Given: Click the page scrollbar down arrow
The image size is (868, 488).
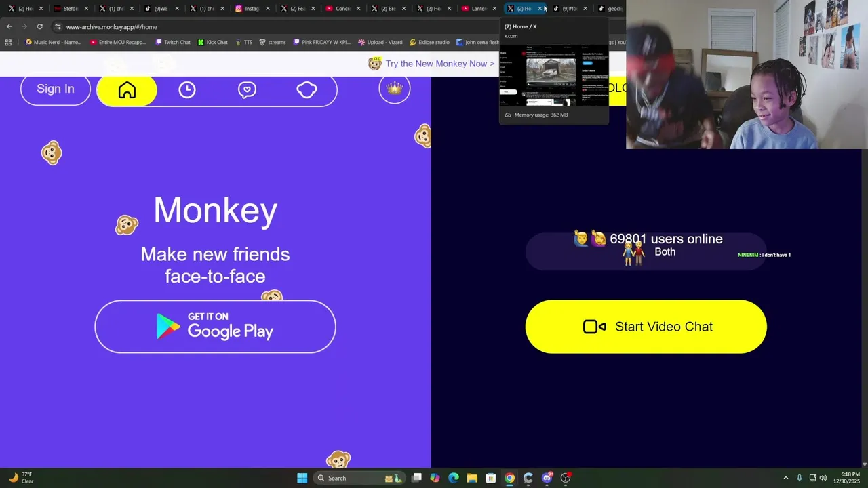Looking at the screenshot, I should [864, 464].
